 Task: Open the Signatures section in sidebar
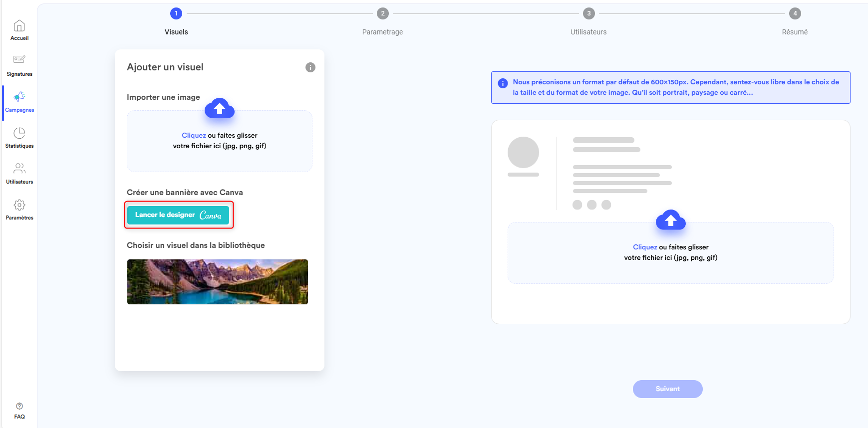click(x=19, y=60)
